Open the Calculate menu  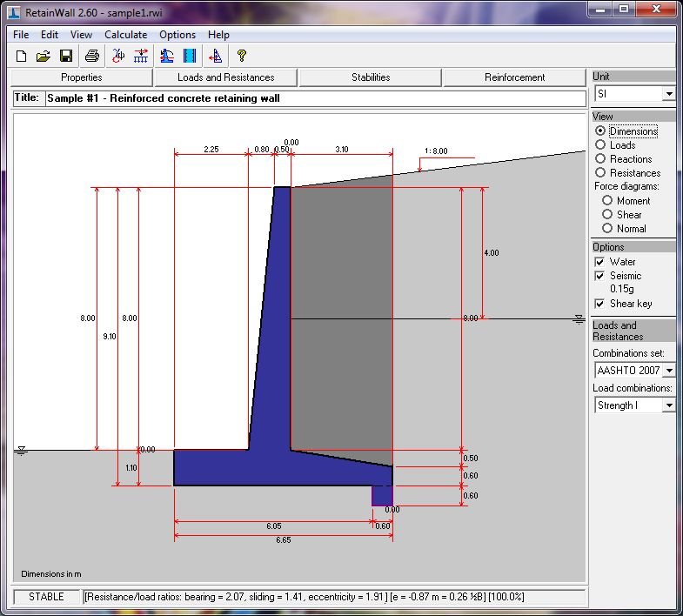[125, 35]
